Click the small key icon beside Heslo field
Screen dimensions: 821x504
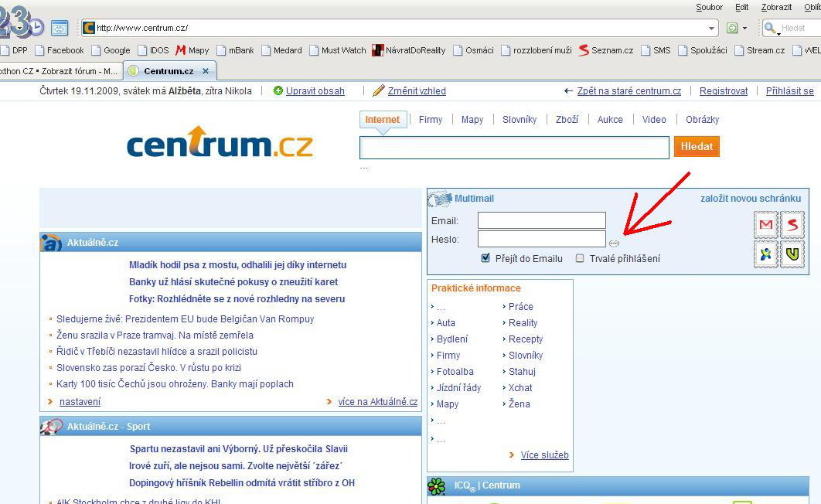coord(614,243)
